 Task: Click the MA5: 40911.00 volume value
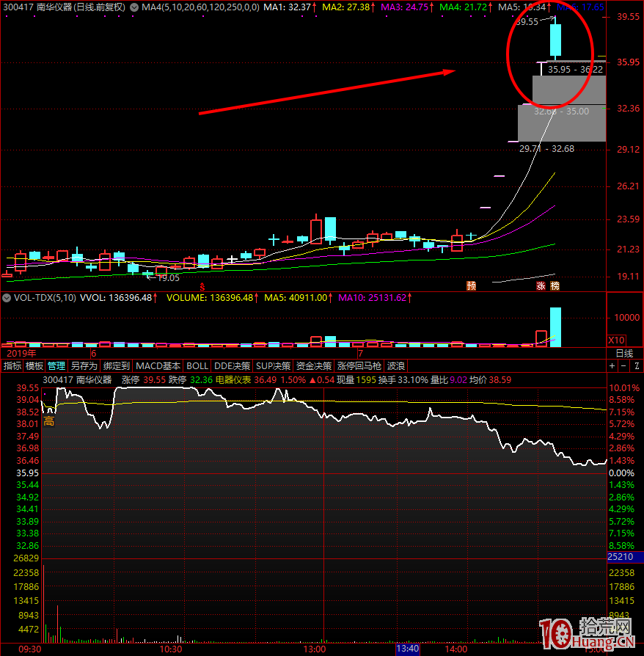[296, 298]
